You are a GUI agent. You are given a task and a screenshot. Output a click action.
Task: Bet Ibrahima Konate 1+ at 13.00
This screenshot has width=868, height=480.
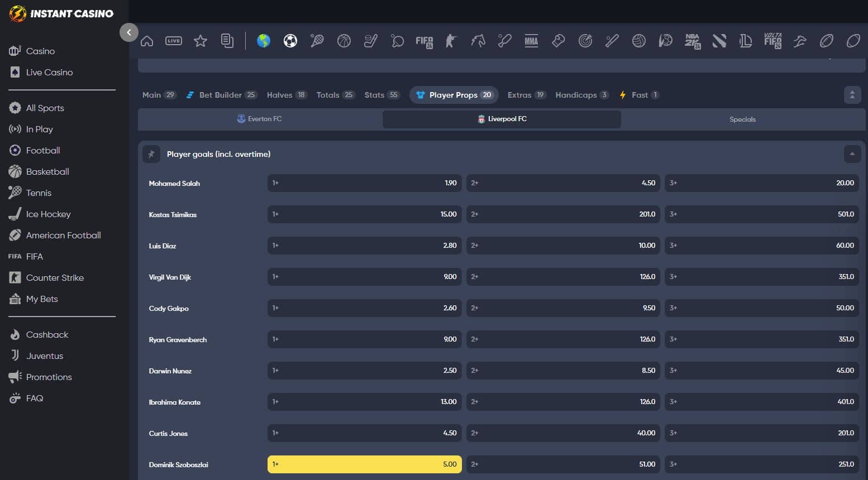pos(365,402)
